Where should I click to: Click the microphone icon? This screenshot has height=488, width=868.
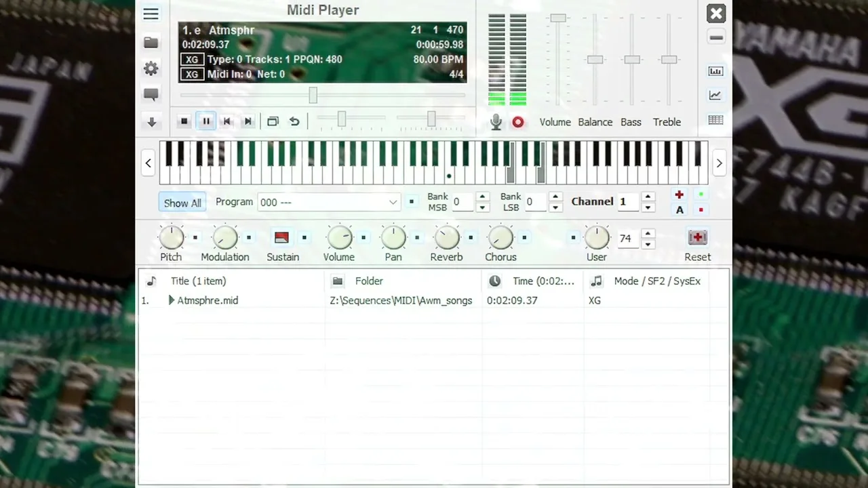pyautogui.click(x=496, y=122)
